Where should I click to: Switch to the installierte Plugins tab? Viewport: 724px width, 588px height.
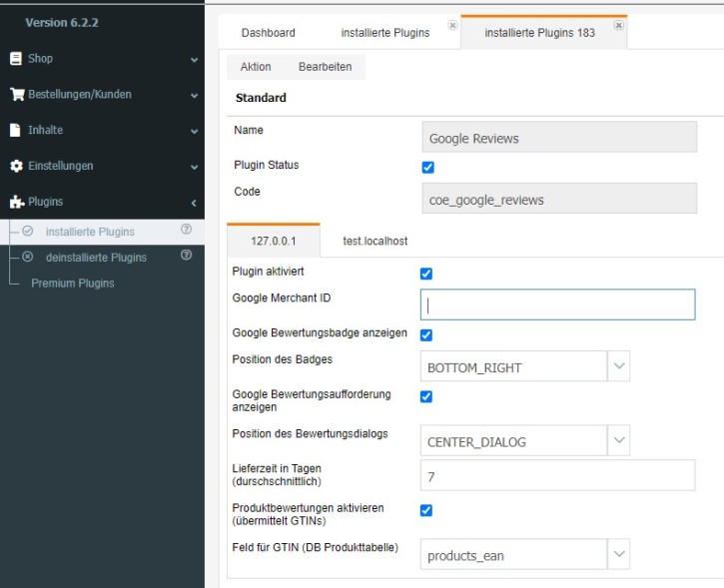[x=385, y=33]
